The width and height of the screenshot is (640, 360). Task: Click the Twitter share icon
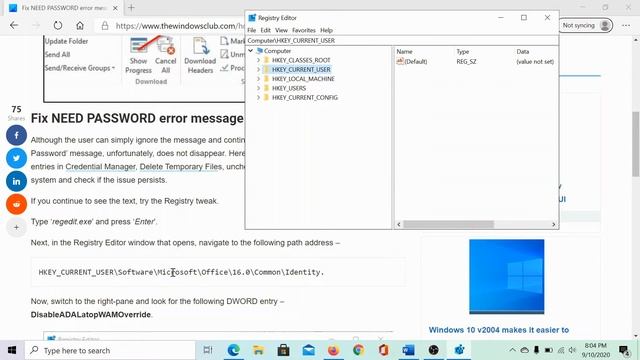(16, 158)
